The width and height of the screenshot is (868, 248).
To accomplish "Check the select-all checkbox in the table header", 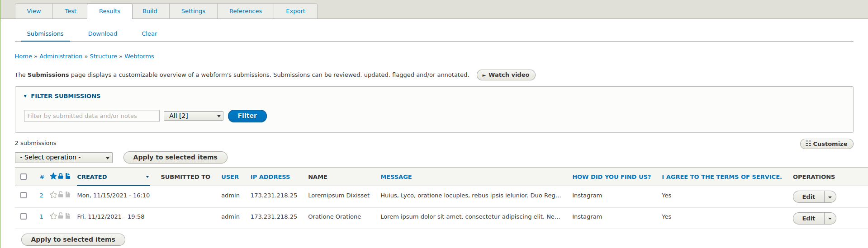I will click(x=24, y=177).
